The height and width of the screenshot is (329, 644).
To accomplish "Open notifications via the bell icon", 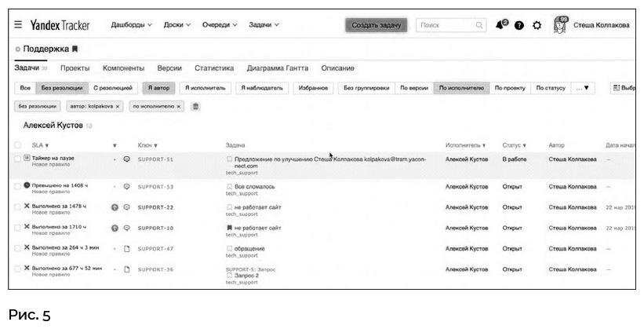I will [x=501, y=25].
